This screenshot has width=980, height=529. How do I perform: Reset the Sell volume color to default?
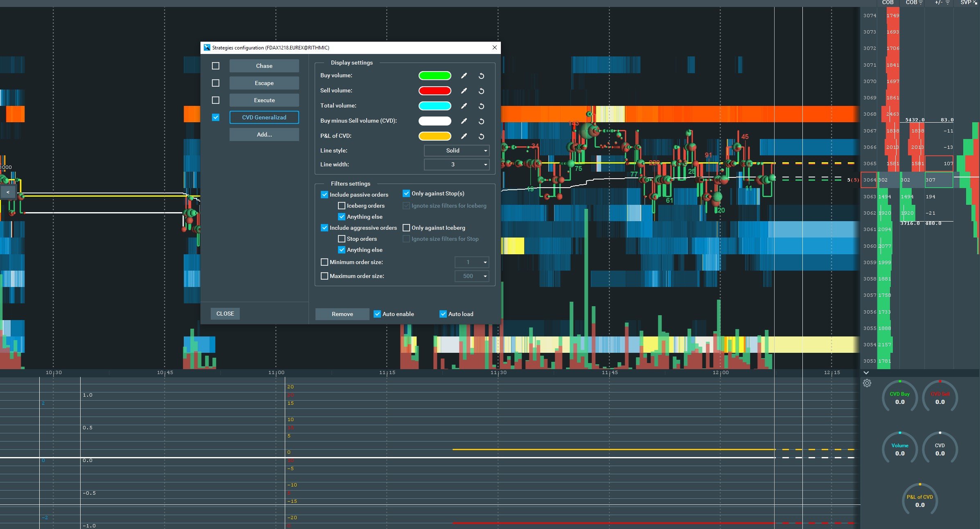point(481,91)
